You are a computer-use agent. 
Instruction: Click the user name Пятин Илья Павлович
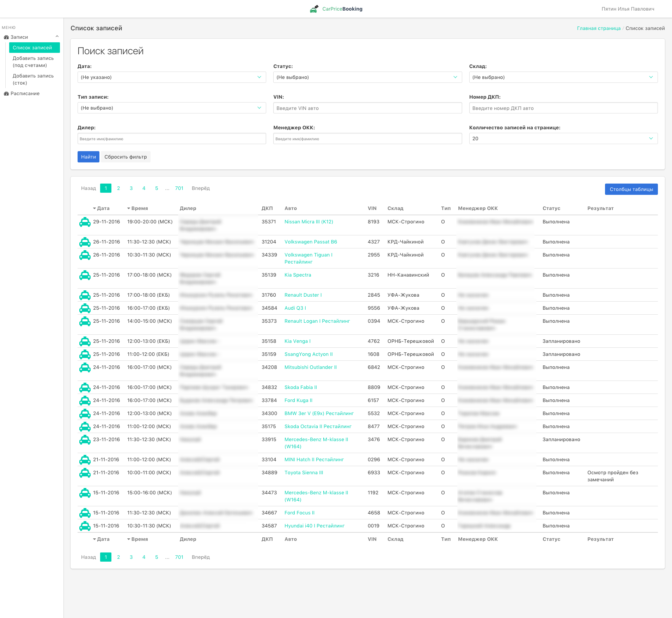[628, 9]
